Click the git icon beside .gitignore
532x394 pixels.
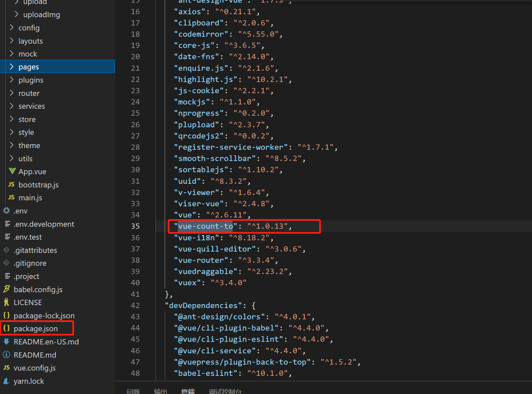point(6,263)
